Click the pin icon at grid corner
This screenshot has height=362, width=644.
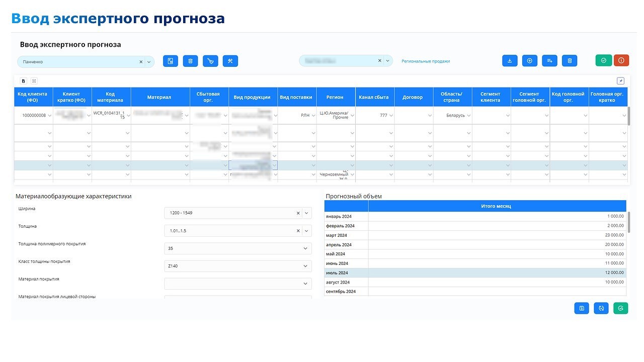620,81
